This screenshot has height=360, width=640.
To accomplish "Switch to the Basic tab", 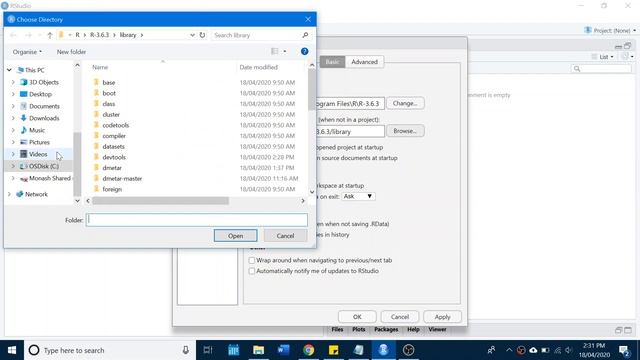I will pyautogui.click(x=332, y=62).
